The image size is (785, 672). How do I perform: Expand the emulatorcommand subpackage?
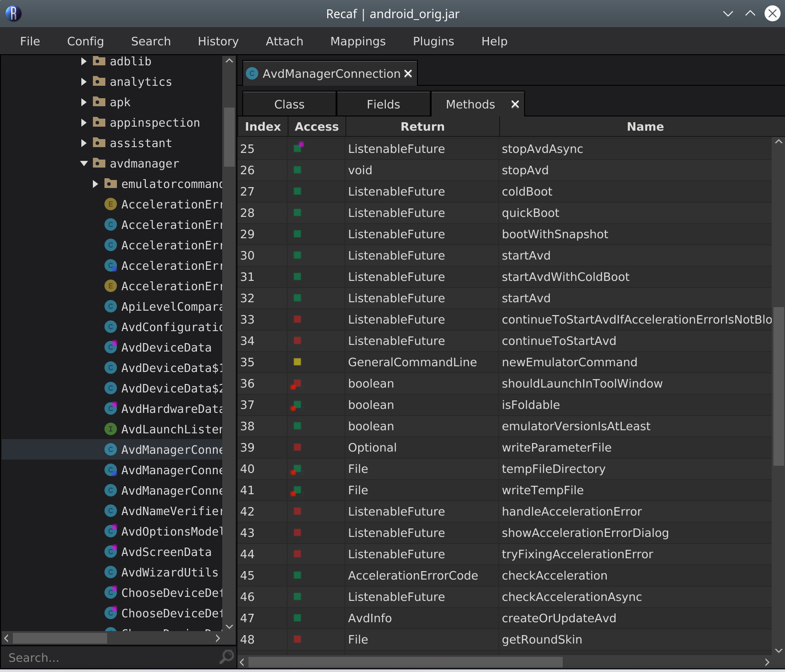[95, 184]
